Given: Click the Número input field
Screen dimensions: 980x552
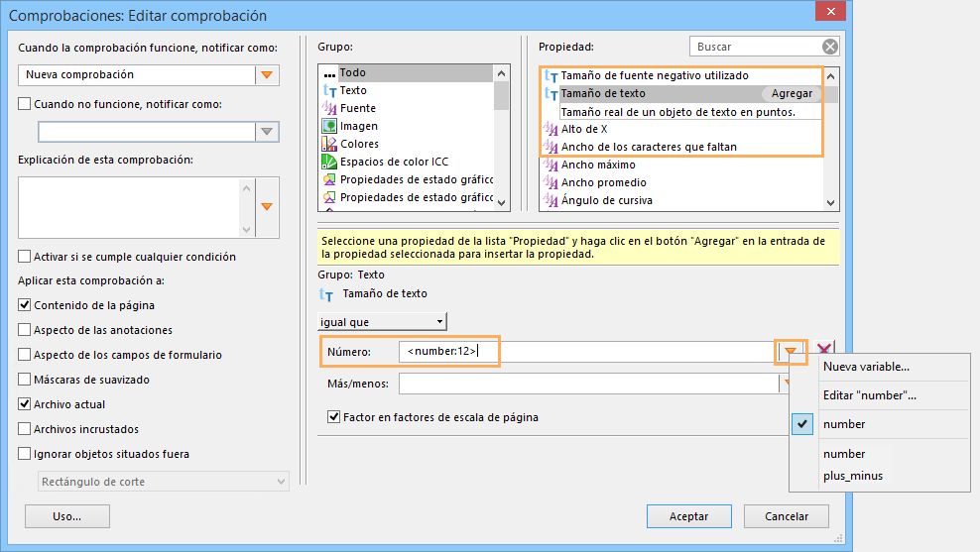Looking at the screenshot, I should pos(589,352).
